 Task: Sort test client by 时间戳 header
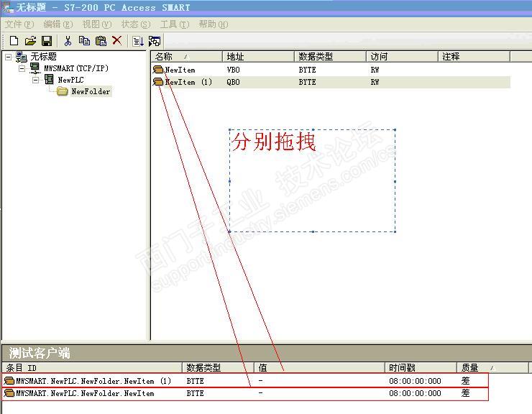[x=421, y=367]
